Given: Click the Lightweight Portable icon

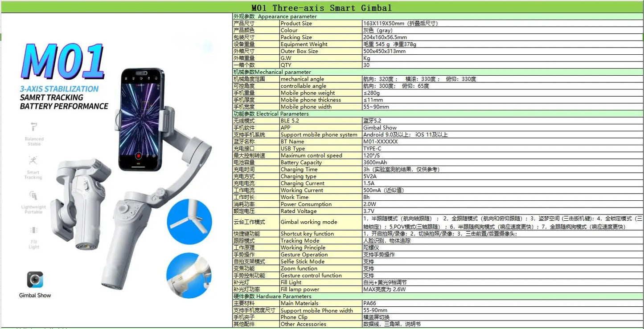Looking at the screenshot, I should [x=33, y=195].
